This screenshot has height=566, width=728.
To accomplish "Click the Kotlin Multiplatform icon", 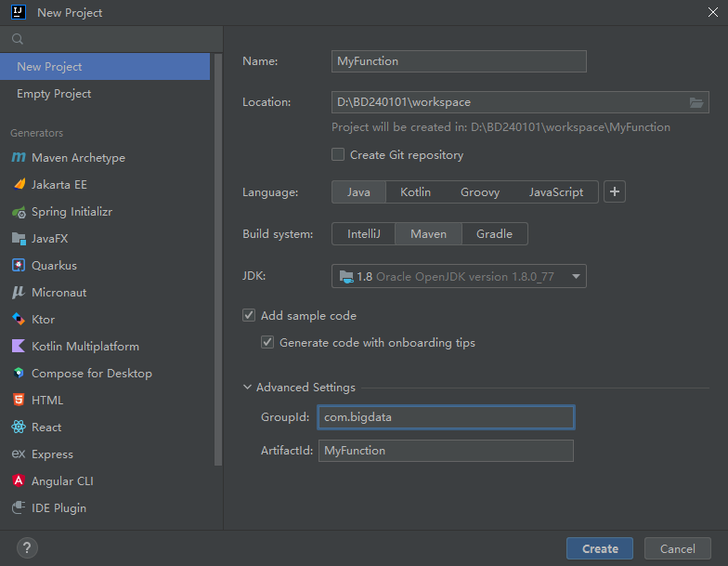I will [19, 346].
